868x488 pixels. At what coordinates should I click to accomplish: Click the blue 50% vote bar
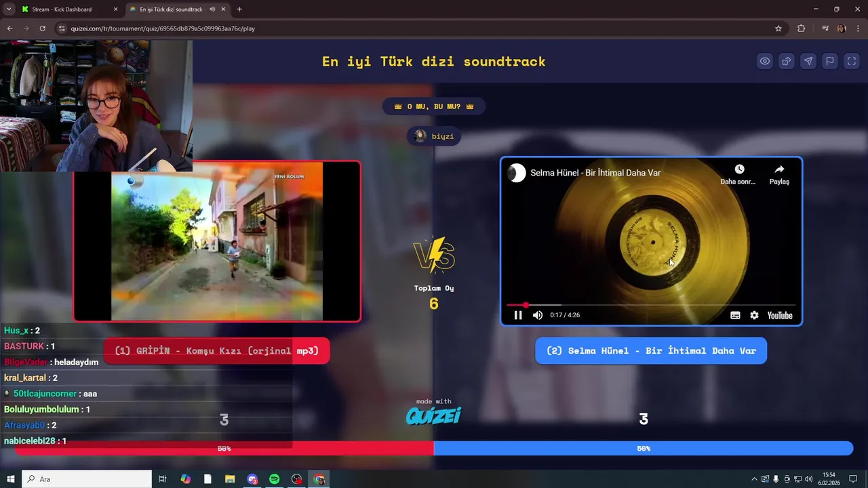644,448
